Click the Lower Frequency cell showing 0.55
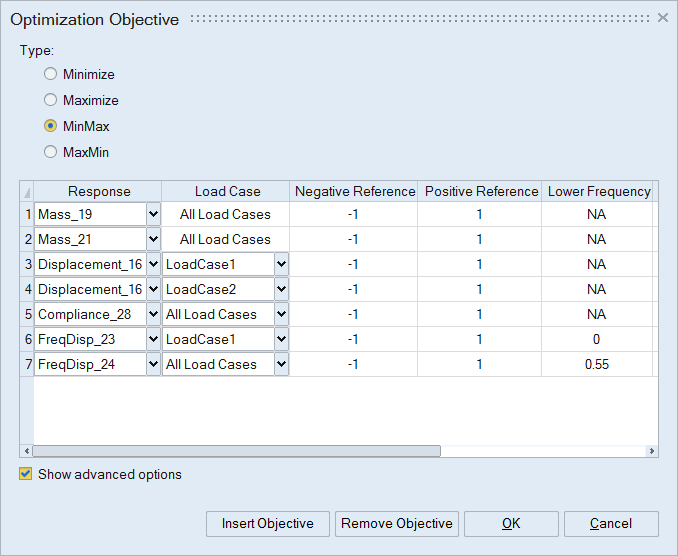The image size is (678, 556). coord(597,364)
